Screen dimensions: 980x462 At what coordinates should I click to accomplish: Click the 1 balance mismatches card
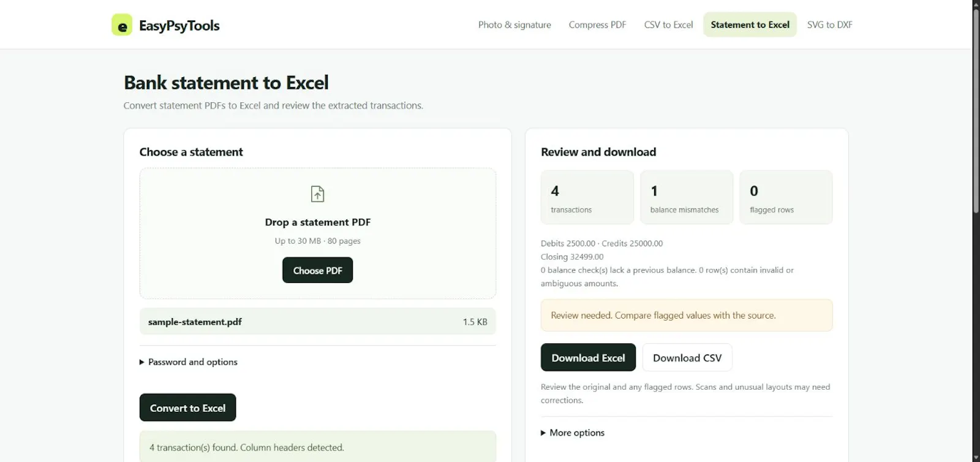pyautogui.click(x=687, y=197)
